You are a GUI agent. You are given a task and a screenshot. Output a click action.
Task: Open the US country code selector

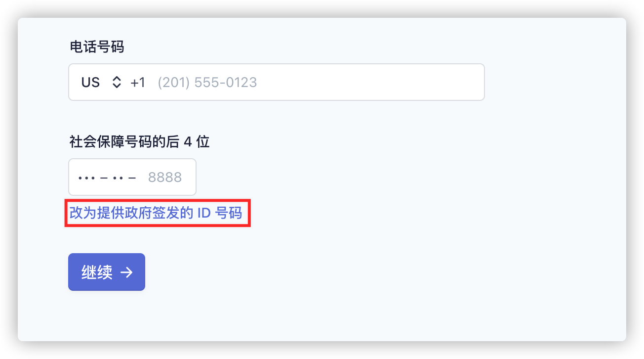(x=101, y=82)
